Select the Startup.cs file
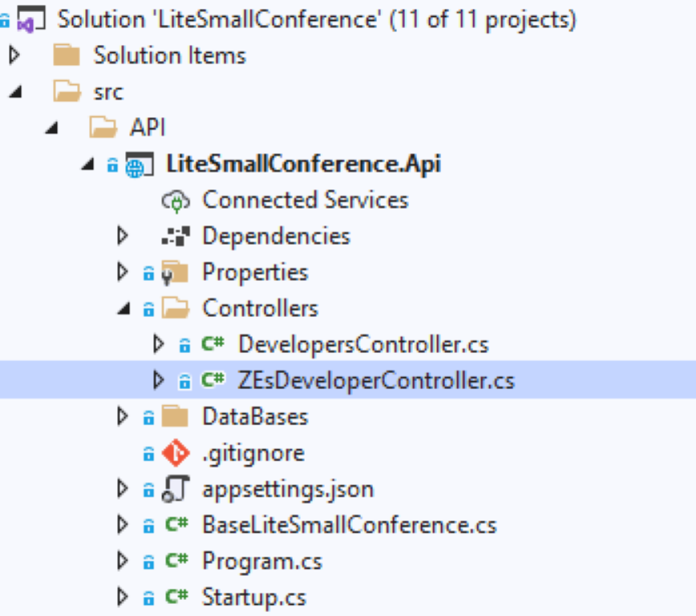Viewport: 696px width, 616px height. tap(254, 598)
